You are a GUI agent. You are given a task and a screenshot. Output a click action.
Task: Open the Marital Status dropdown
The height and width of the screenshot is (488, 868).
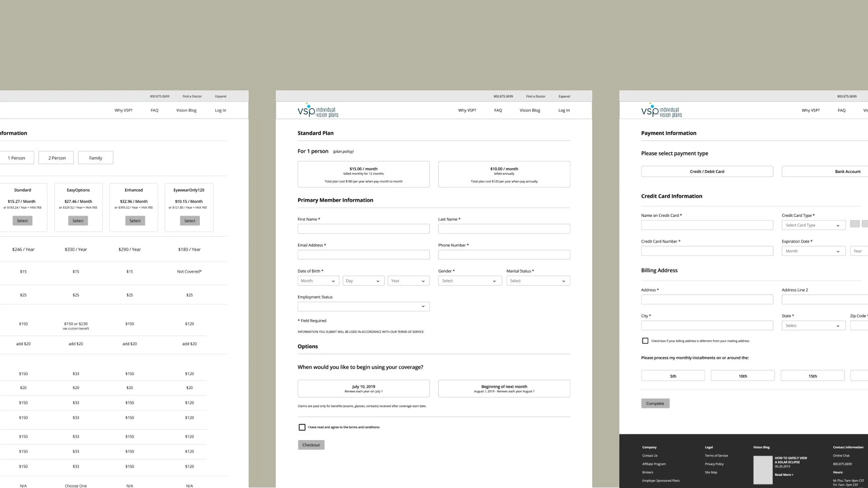click(x=538, y=281)
